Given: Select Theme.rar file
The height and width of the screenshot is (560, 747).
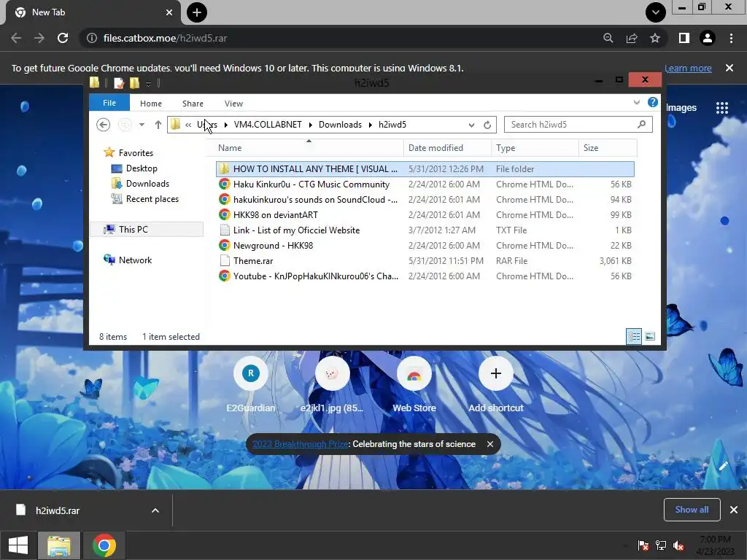Looking at the screenshot, I should (425, 260).
